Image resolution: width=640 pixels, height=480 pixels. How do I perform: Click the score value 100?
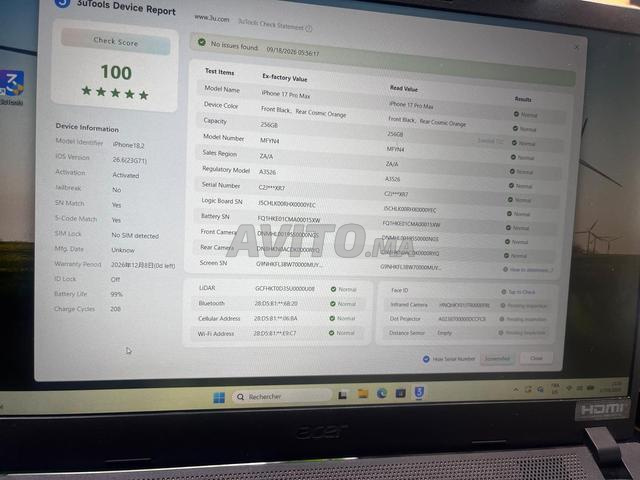pyautogui.click(x=116, y=72)
